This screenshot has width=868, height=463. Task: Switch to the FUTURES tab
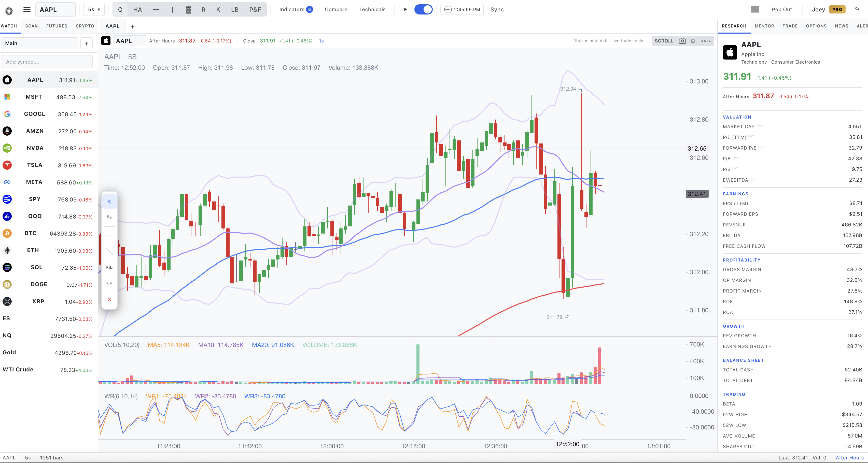tap(57, 26)
